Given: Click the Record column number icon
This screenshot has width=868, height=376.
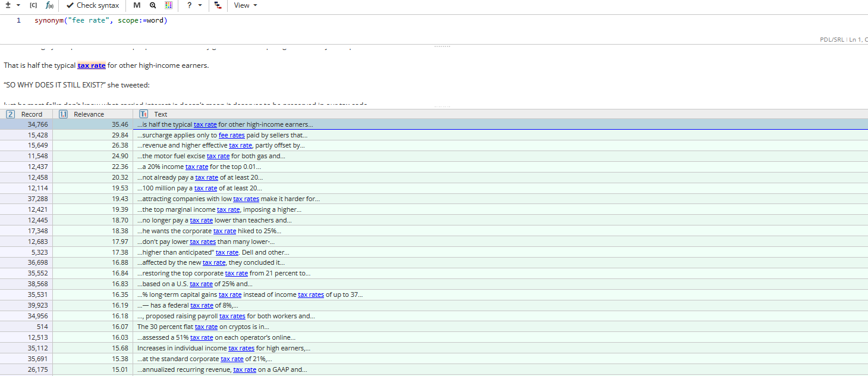Looking at the screenshot, I should (10, 114).
